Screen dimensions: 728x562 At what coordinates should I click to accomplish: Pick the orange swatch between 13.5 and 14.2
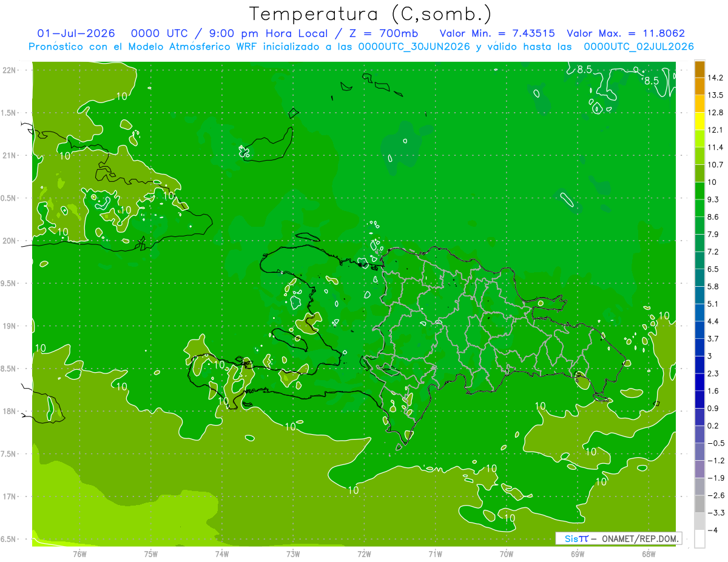click(699, 87)
